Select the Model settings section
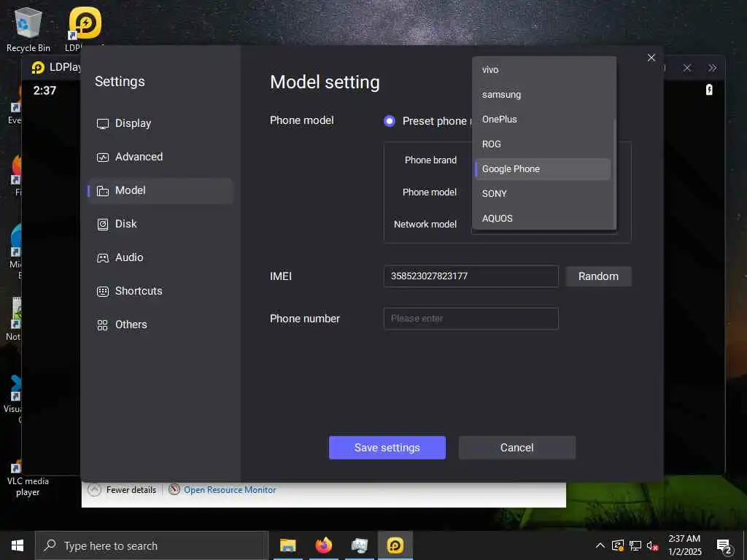The width and height of the screenshot is (747, 560). pyautogui.click(x=160, y=190)
